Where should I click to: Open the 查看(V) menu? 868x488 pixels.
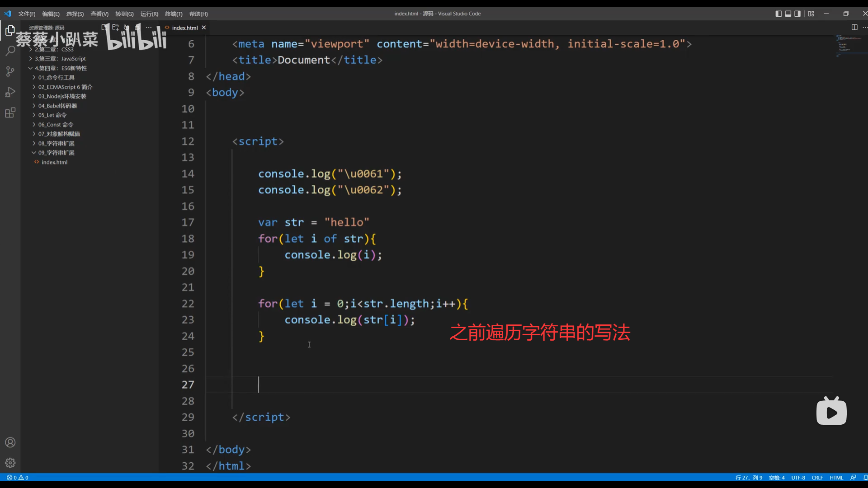(x=99, y=14)
